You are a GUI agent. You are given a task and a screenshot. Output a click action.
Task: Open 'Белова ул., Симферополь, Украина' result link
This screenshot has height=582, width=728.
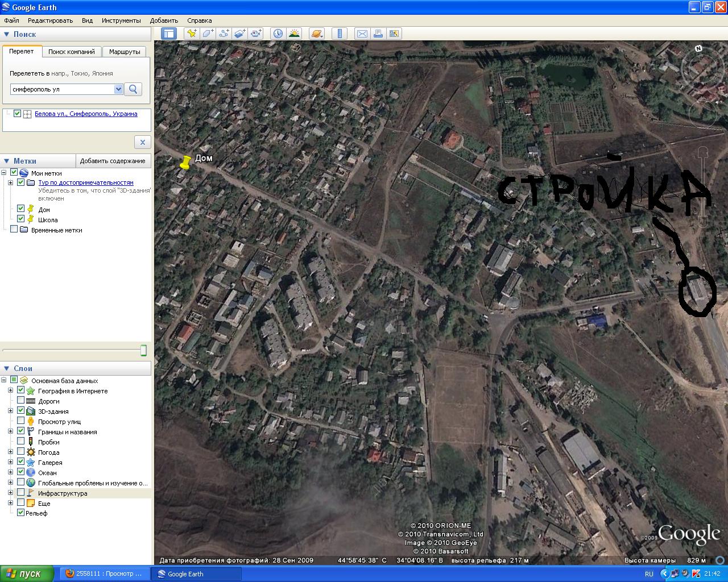(86, 114)
